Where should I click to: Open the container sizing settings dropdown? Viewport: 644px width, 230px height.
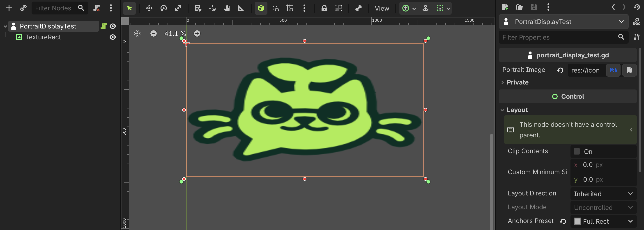443,8
